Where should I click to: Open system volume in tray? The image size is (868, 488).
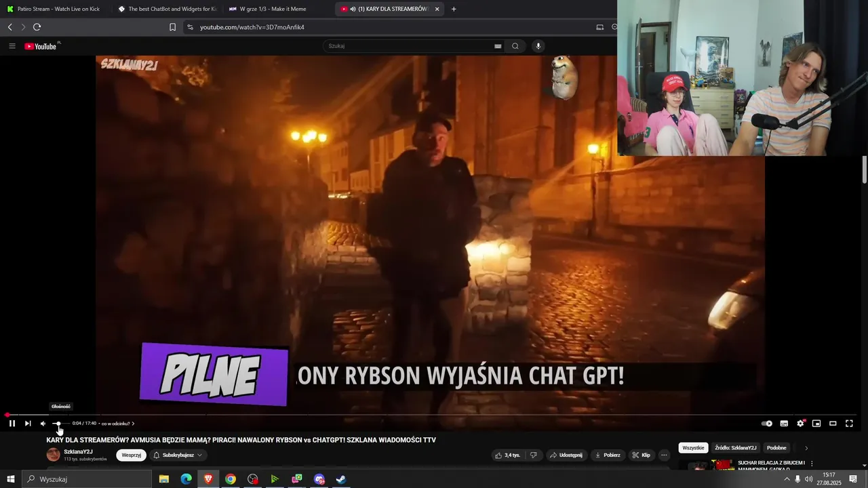point(808,479)
